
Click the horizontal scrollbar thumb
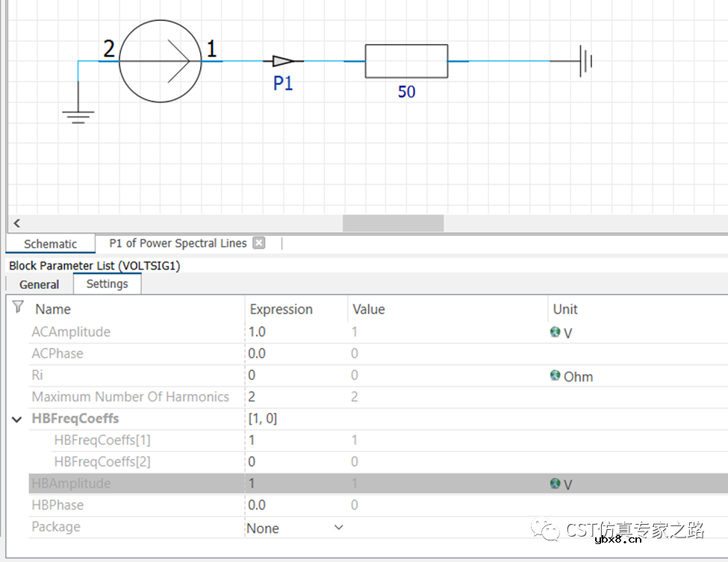coord(393,223)
